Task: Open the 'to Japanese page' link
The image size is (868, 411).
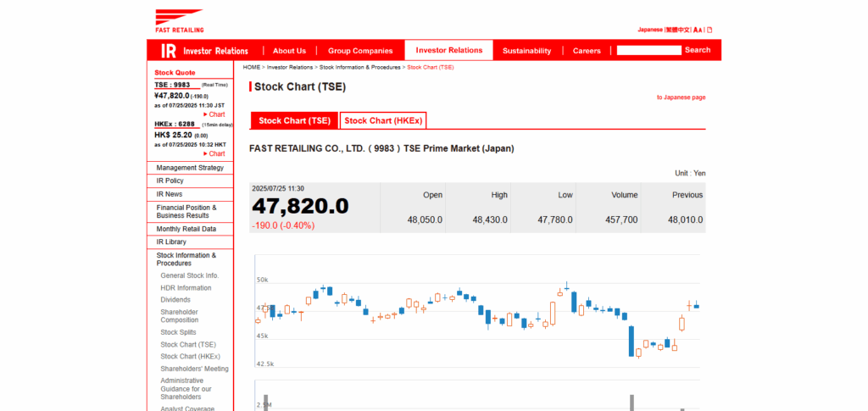Action: [x=682, y=97]
